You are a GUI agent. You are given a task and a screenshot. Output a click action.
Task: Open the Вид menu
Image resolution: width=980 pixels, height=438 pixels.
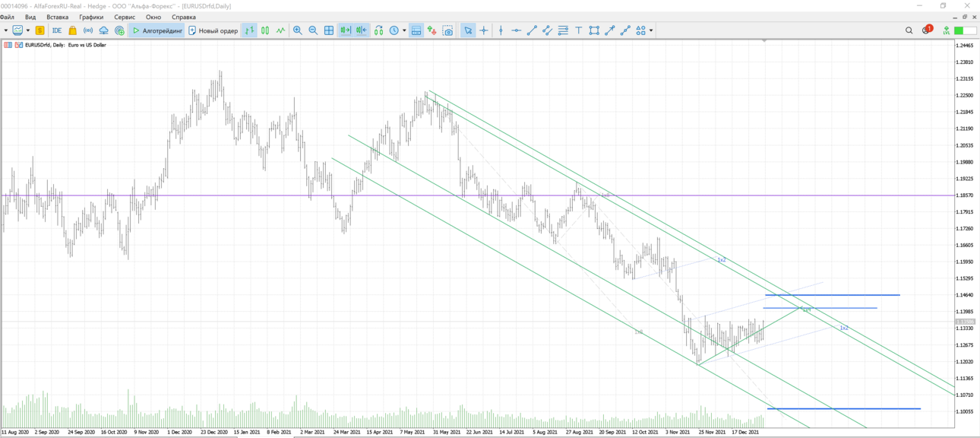click(30, 17)
